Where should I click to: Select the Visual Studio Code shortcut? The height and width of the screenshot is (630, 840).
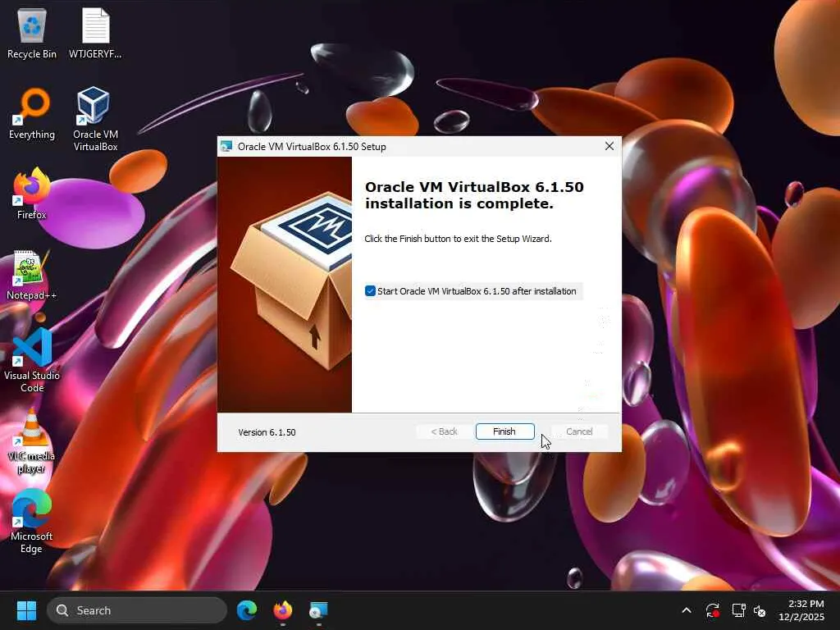click(x=32, y=360)
